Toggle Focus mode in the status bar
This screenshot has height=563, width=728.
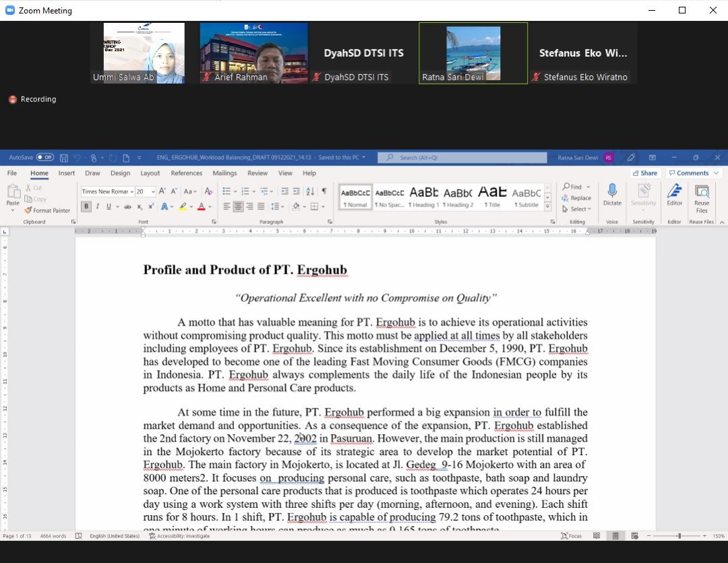coord(571,536)
